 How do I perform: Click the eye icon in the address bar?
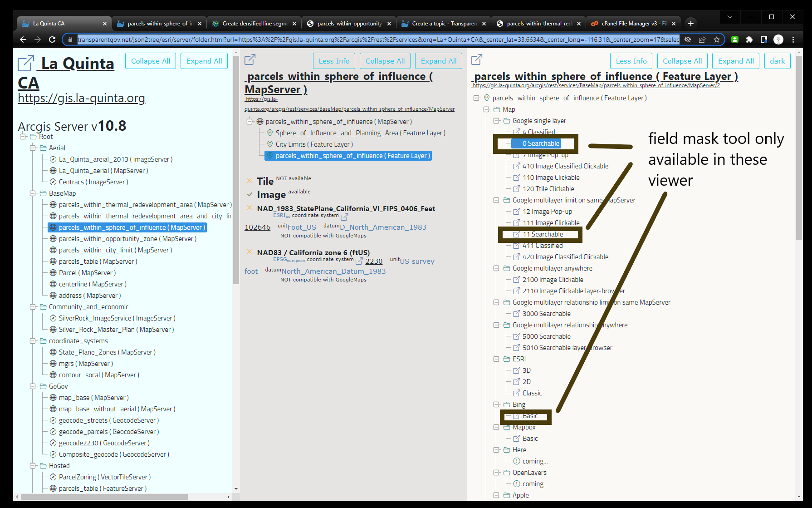[687, 39]
